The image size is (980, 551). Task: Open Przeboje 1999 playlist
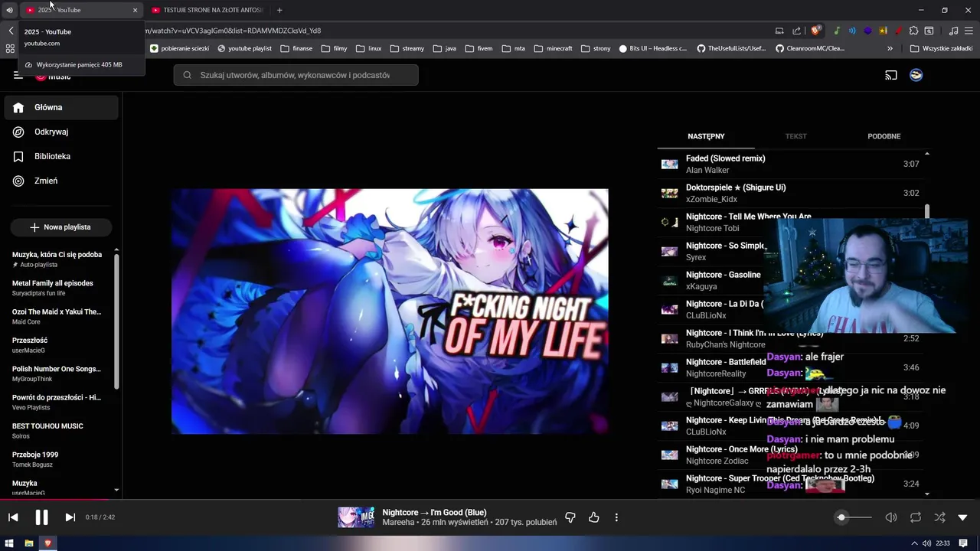coord(57,459)
